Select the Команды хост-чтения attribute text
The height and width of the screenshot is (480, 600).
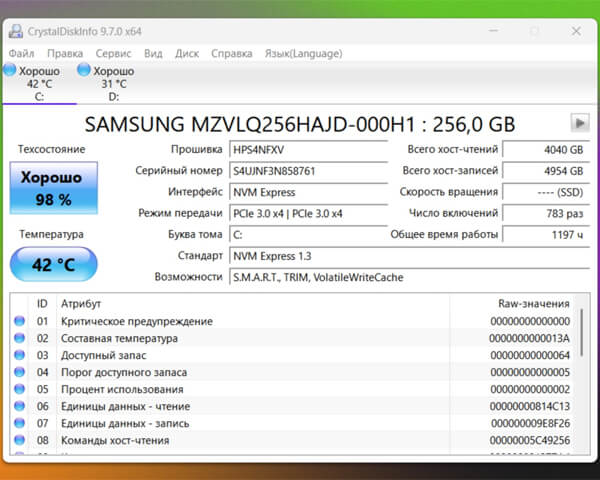(x=115, y=440)
